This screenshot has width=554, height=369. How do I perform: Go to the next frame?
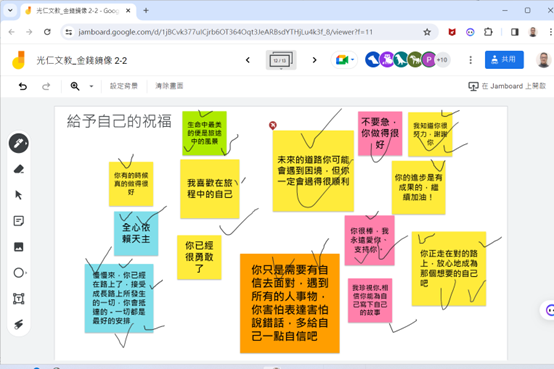[314, 60]
